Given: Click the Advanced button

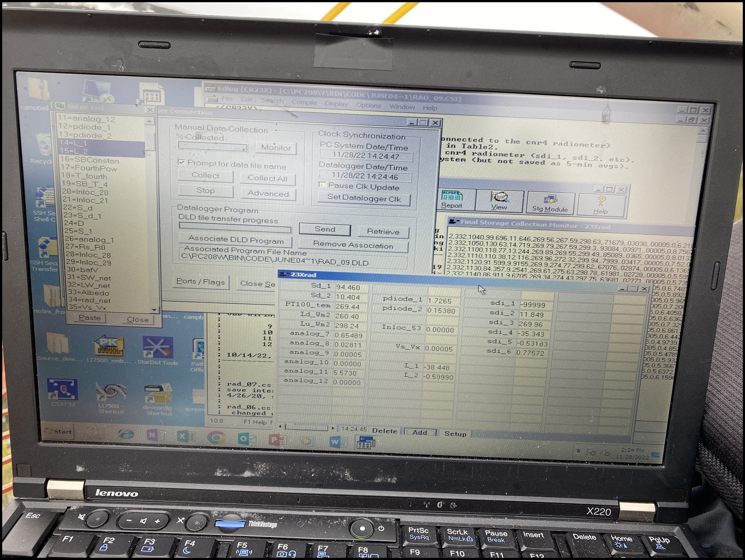Looking at the screenshot, I should click(x=268, y=193).
